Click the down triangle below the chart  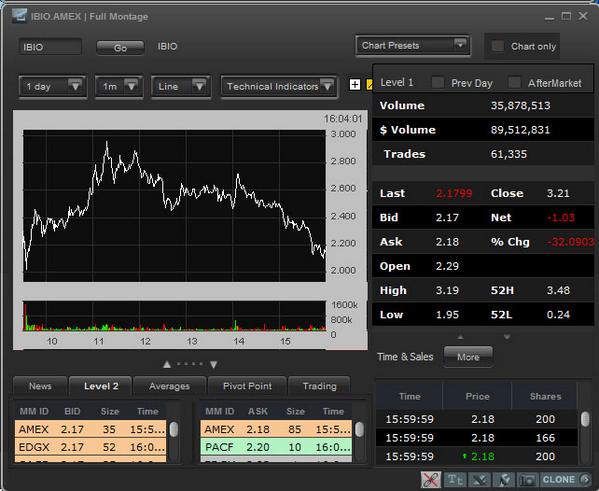[214, 365]
